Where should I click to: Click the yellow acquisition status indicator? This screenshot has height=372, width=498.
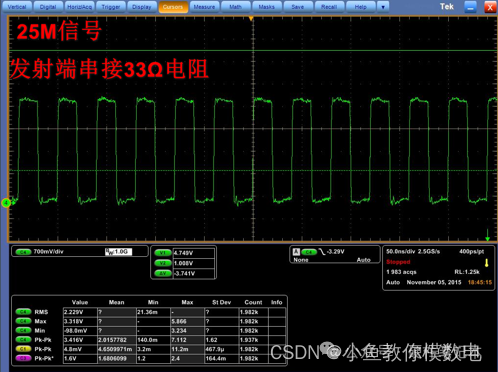click(x=486, y=263)
